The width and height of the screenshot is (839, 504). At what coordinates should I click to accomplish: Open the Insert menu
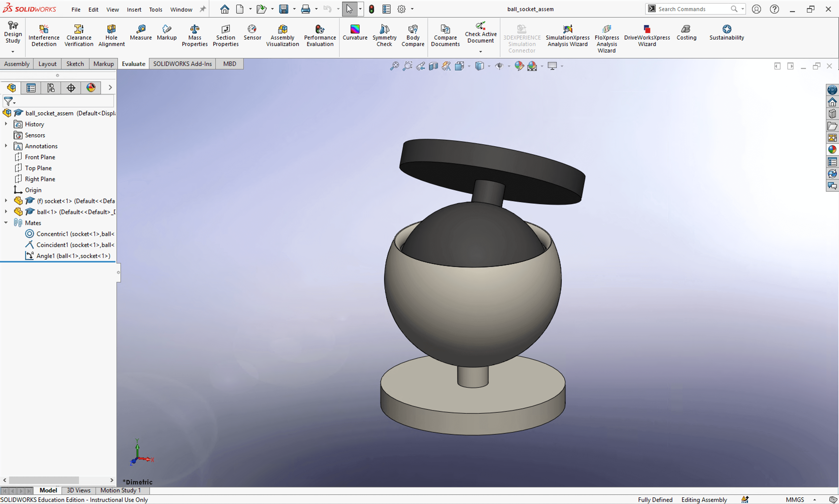pyautogui.click(x=134, y=9)
